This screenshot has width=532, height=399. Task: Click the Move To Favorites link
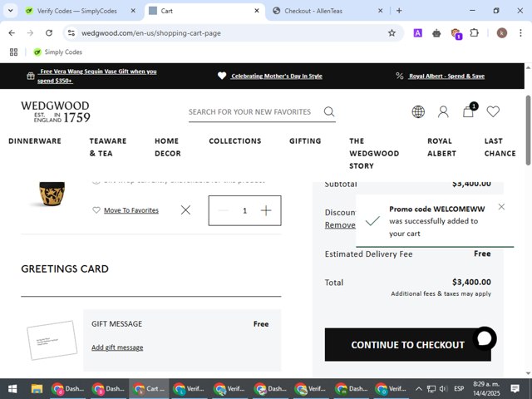point(131,210)
